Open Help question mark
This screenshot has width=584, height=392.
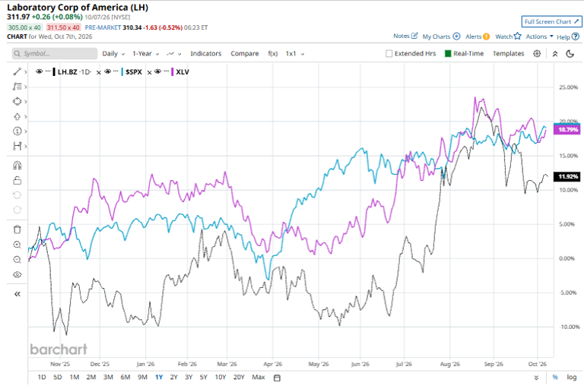(576, 36)
